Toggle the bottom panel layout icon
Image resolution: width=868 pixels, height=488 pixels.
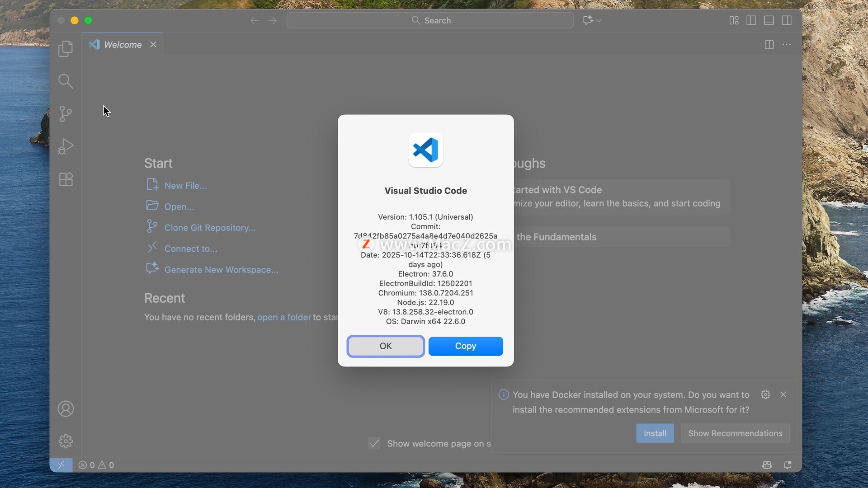pos(769,21)
